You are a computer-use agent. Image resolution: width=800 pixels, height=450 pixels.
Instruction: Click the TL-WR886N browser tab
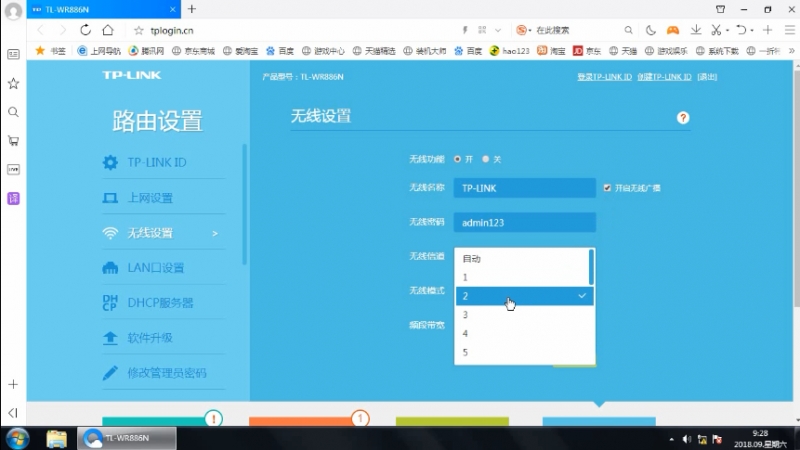point(104,9)
